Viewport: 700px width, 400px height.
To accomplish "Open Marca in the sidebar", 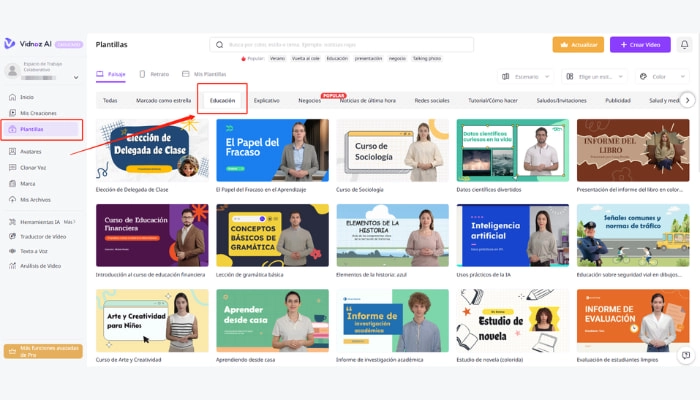I will point(27,183).
